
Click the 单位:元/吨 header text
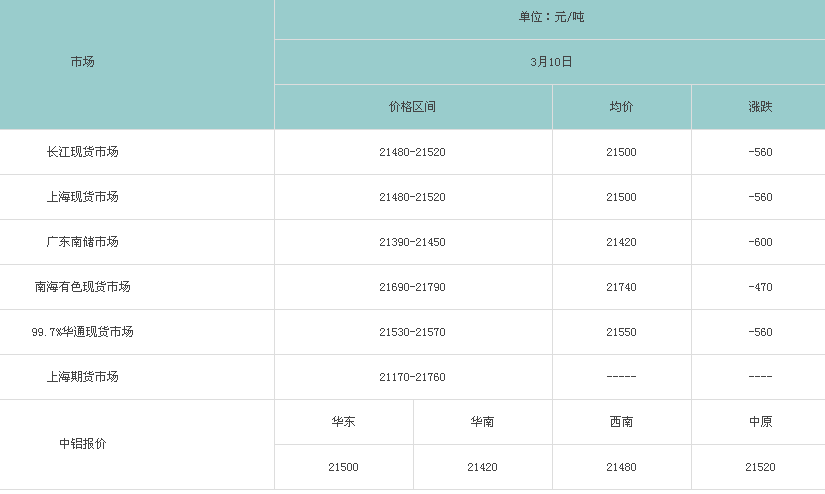pyautogui.click(x=551, y=17)
